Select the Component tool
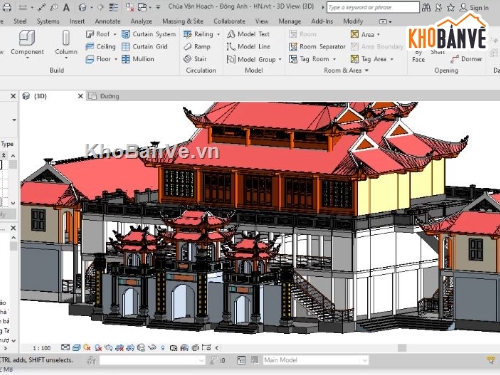The image size is (500, 375). tap(27, 43)
